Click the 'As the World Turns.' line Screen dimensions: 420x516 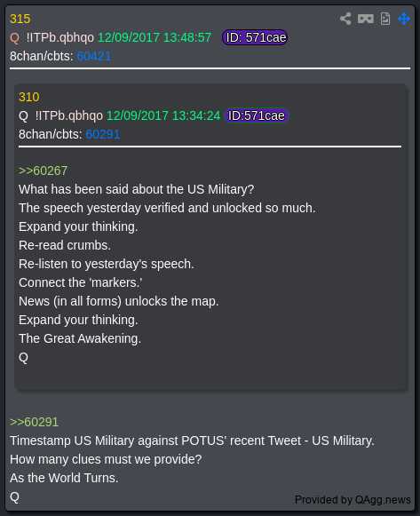point(64,478)
